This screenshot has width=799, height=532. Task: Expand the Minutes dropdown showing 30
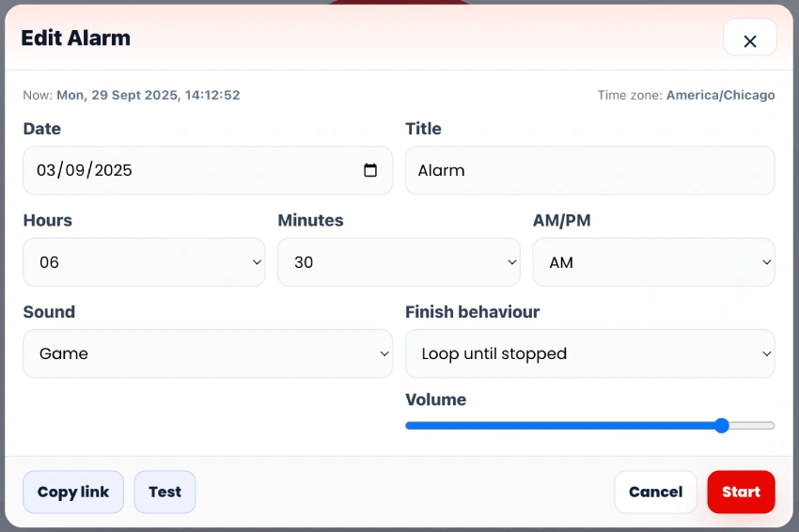399,262
